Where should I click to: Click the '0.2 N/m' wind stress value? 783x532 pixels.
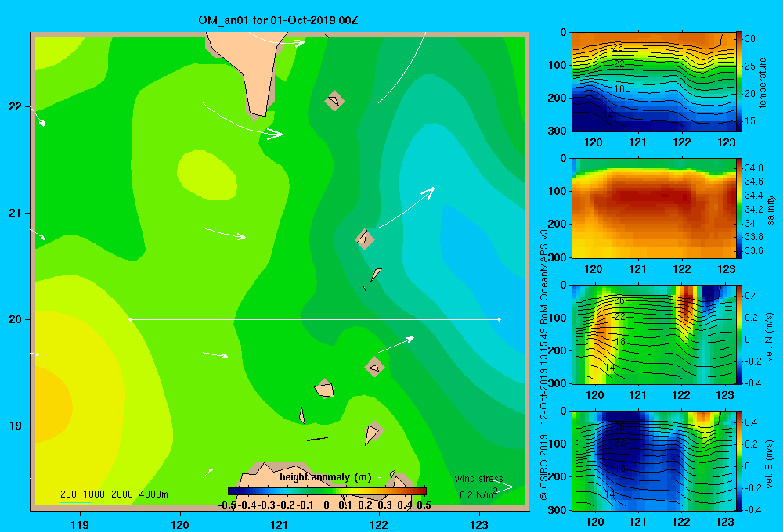tap(477, 494)
